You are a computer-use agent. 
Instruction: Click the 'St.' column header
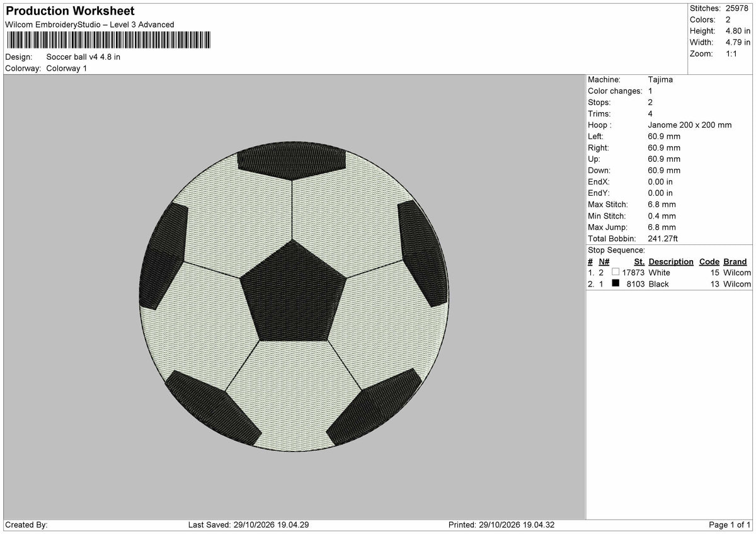639,261
